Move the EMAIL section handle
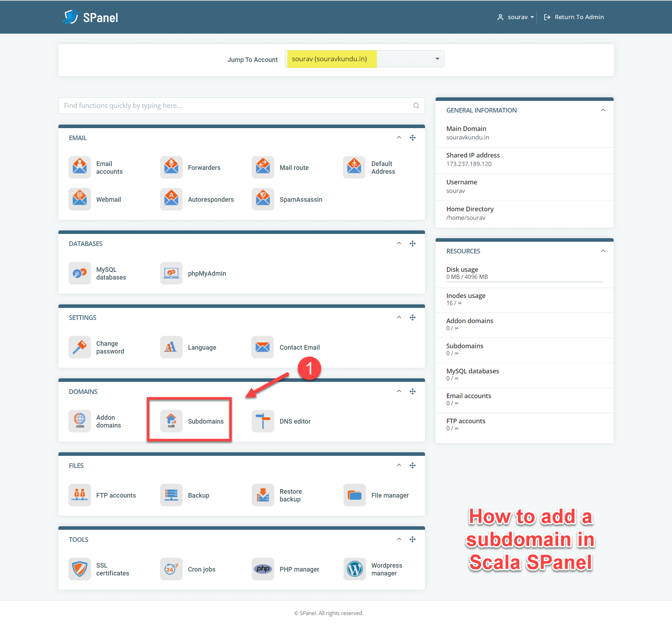 pos(413,138)
